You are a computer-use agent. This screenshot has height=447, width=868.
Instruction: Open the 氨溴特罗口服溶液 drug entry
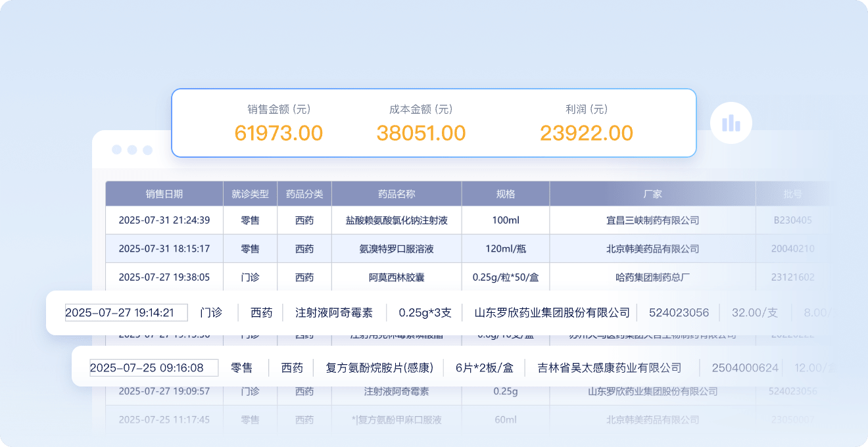(397, 248)
